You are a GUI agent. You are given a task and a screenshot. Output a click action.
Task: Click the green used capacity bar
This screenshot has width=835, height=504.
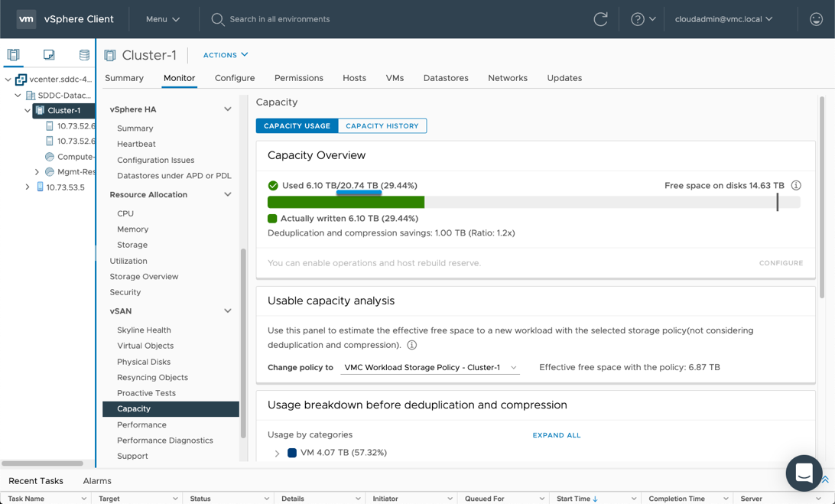(346, 202)
